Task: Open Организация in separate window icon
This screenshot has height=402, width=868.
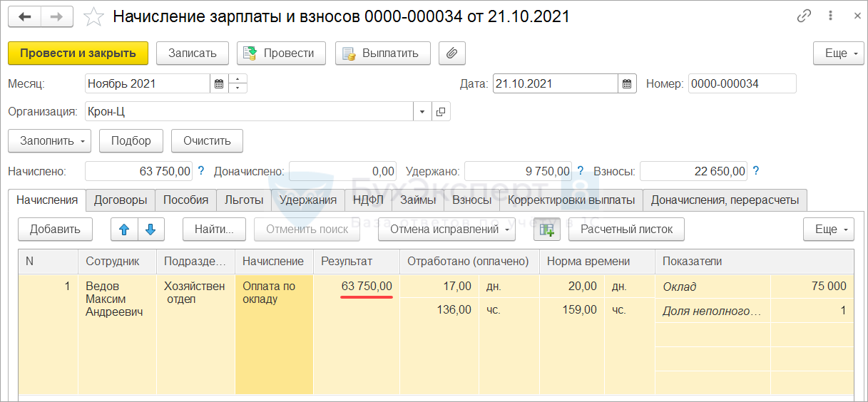Action: pyautogui.click(x=441, y=112)
